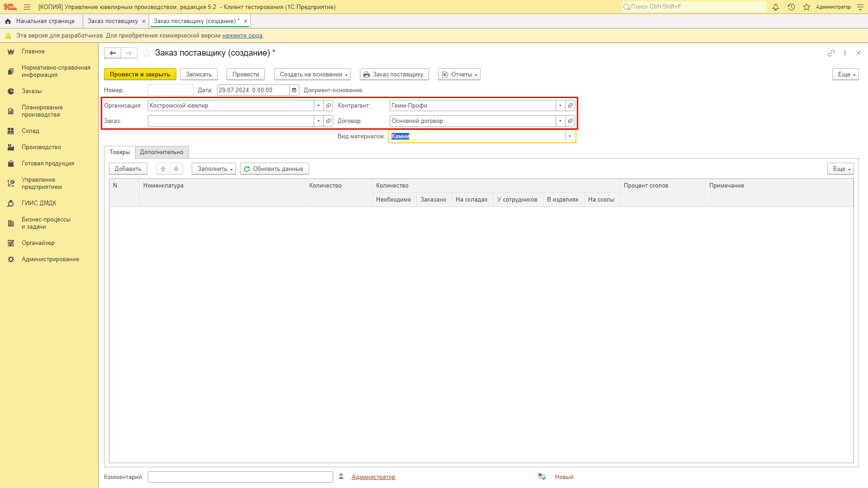Sort by the Номенклатура column header

(x=222, y=192)
